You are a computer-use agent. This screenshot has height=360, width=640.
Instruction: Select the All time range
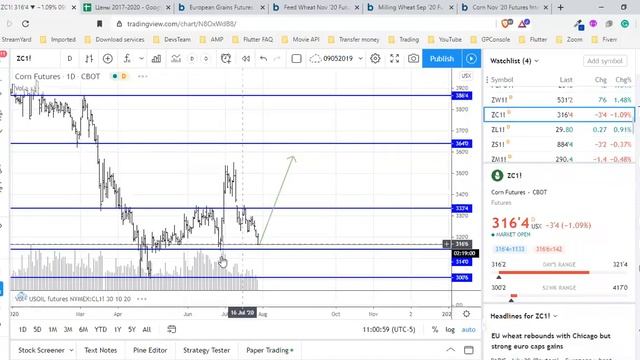pos(147,329)
